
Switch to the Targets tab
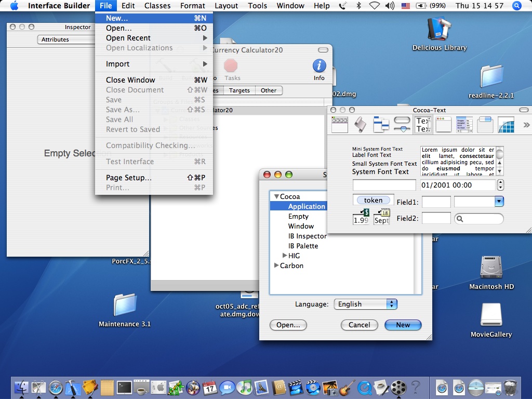click(239, 90)
